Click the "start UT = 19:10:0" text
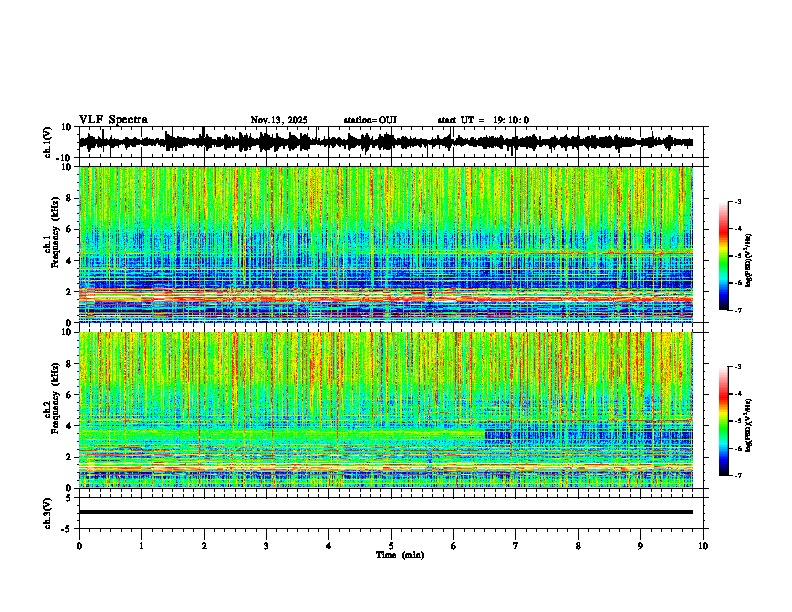 (483, 120)
